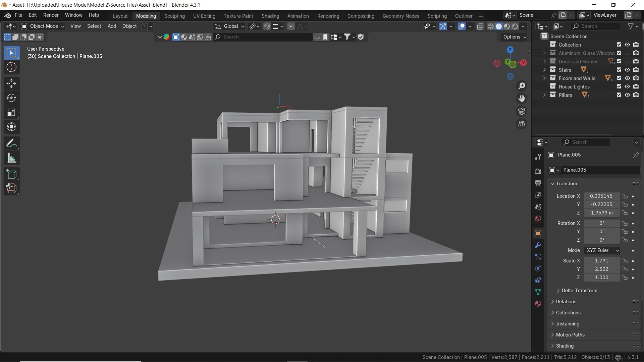Toggle snapping magnet button
The image size is (644, 362).
(267, 26)
